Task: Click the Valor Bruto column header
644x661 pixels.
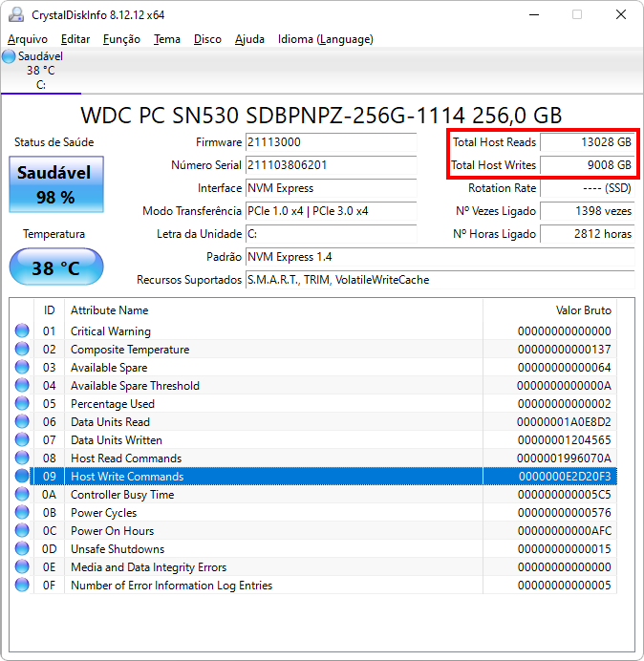Action: point(550,310)
